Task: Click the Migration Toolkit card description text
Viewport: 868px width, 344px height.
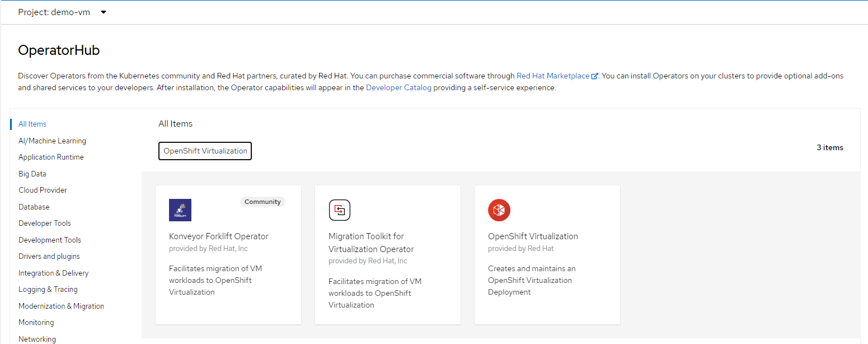Action: pos(375,294)
